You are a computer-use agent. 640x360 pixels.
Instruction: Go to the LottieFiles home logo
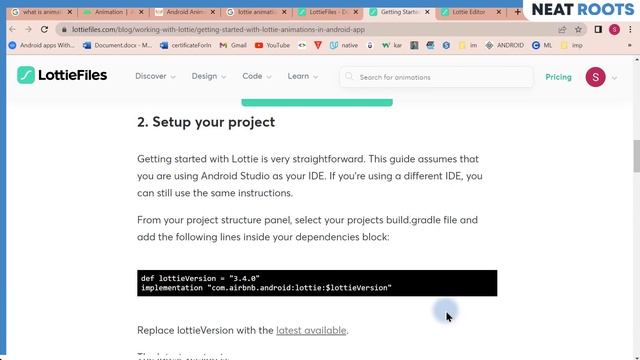pyautogui.click(x=62, y=75)
